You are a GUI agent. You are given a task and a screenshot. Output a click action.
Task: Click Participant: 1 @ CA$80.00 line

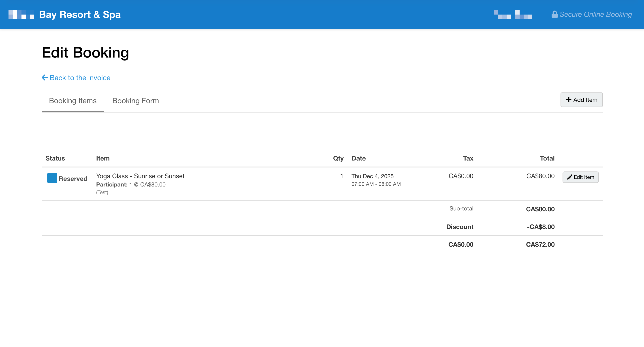click(131, 184)
